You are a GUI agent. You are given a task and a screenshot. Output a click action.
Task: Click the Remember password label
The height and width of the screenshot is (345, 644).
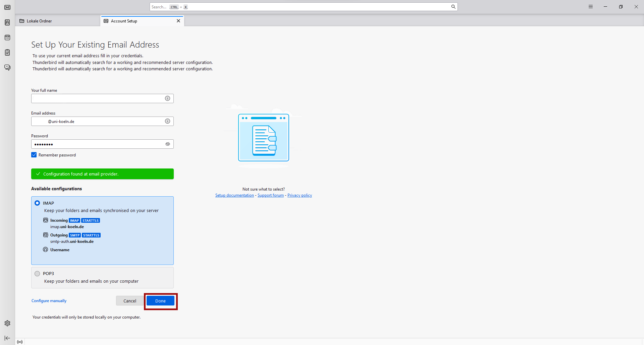57,155
